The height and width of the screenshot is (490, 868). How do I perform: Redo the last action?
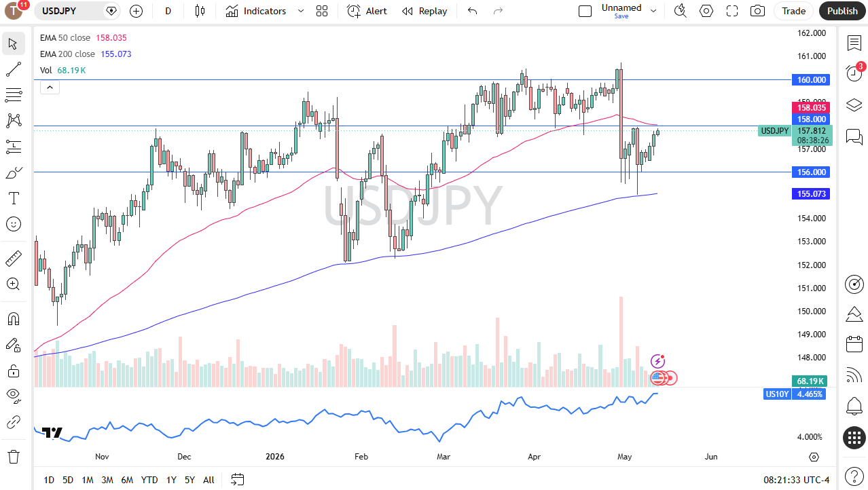click(x=498, y=11)
